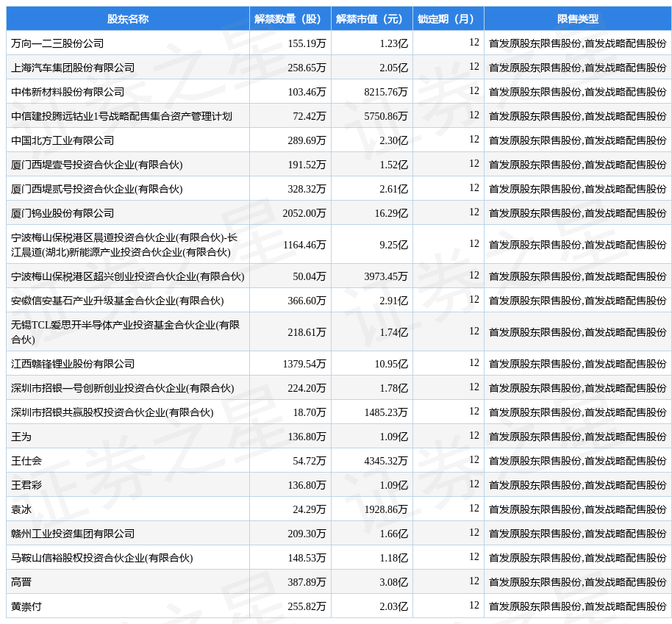Select the 16.29亿 market value cell
The image size is (672, 624).
click(390, 213)
